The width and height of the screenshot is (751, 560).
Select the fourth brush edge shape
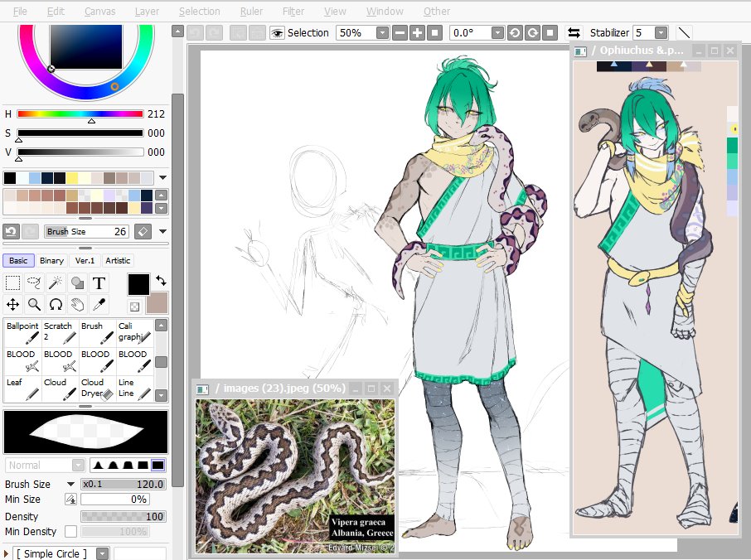click(x=143, y=465)
